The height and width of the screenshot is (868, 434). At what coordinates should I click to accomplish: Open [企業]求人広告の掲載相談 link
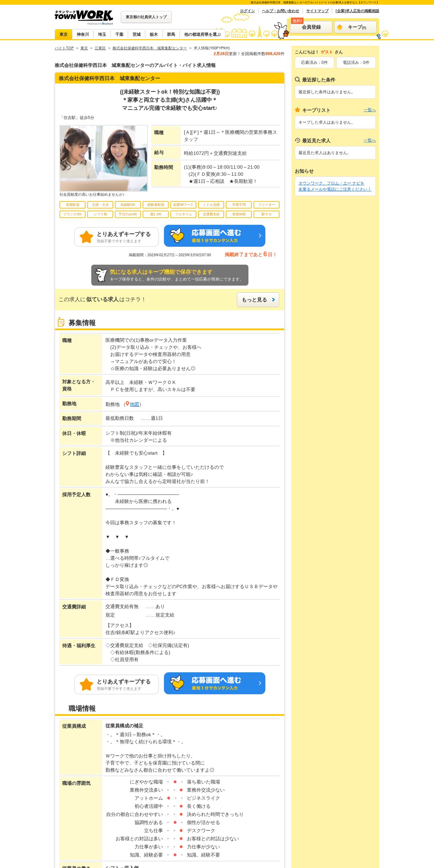pyautogui.click(x=357, y=11)
